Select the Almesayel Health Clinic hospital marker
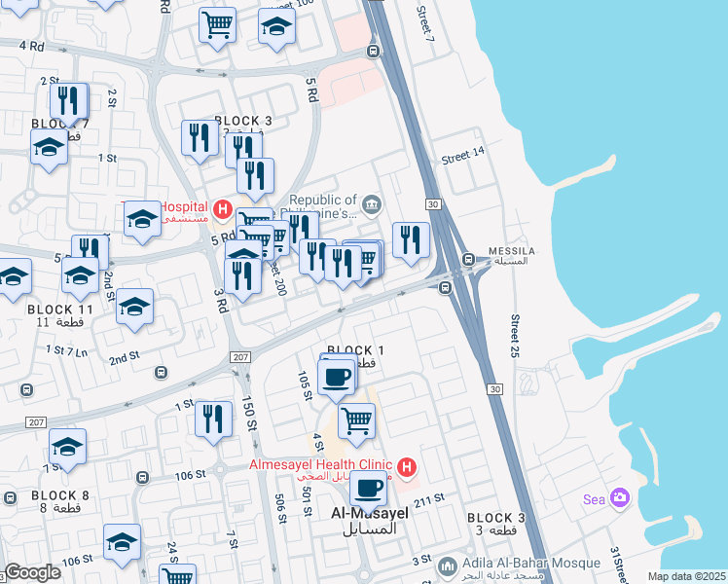This screenshot has width=728, height=584. pyautogui.click(x=407, y=466)
